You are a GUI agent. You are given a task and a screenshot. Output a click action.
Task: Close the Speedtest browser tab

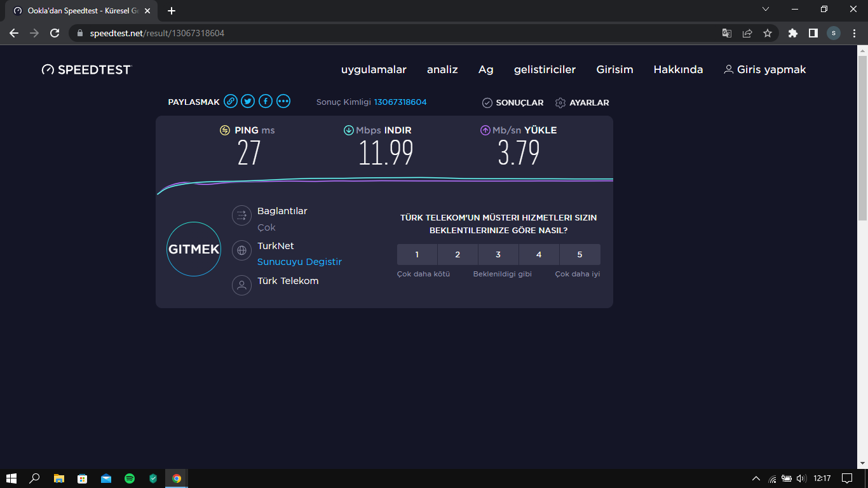coord(147,11)
